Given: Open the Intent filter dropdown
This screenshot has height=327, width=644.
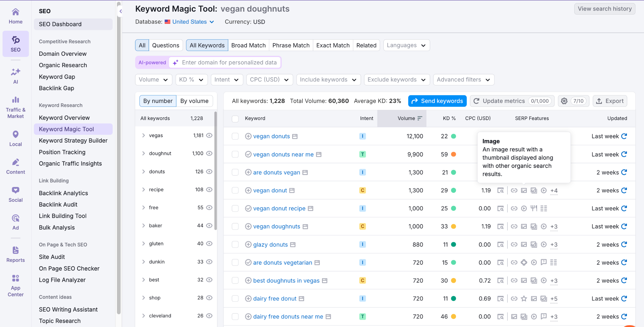Looking at the screenshot, I should [x=227, y=80].
